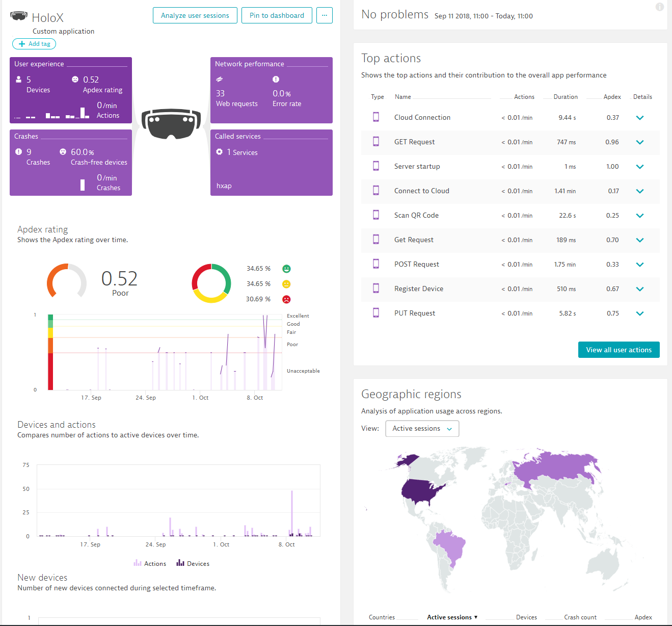The width and height of the screenshot is (672, 626).
Task: Toggle the Devices legend below the Devices and actions chart
Action: click(x=193, y=563)
